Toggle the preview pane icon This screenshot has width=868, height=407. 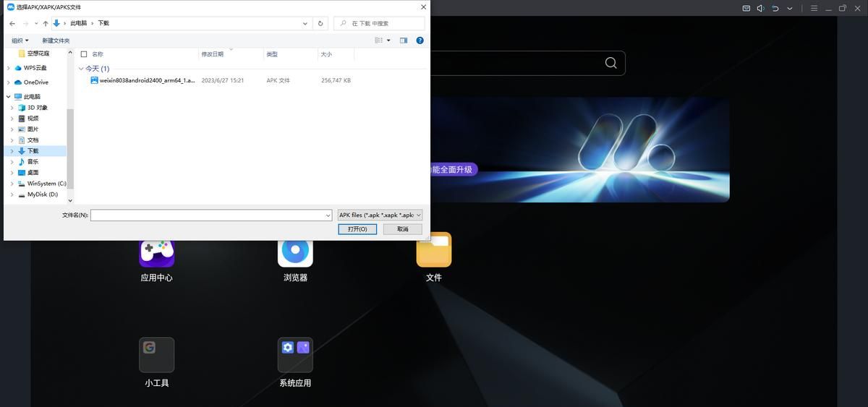click(404, 40)
